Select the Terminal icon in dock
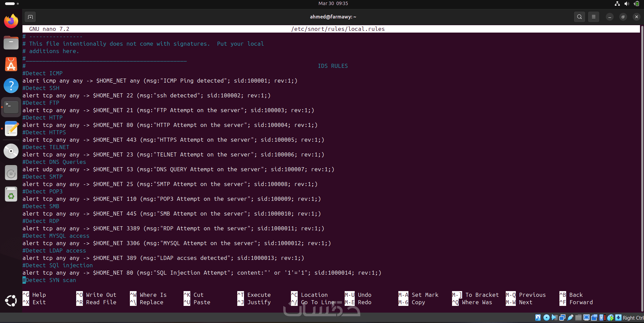Viewport: 644px width, 323px height. tap(11, 107)
